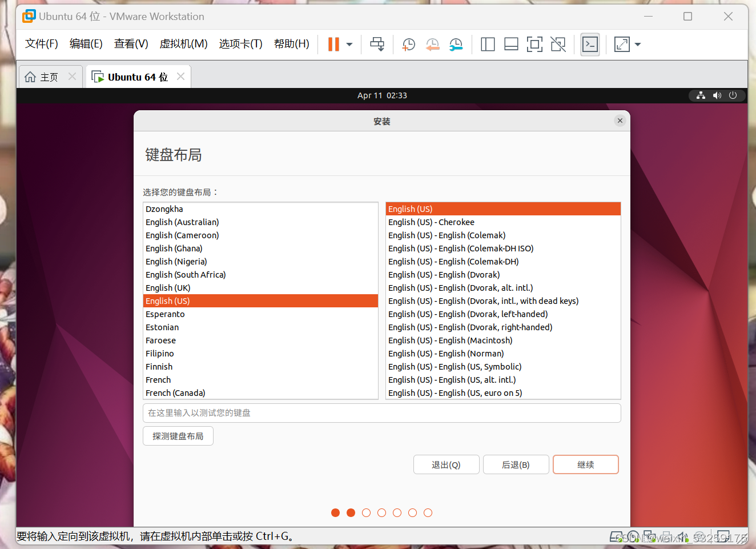Click the keyboard test input field
Screen dimensions: 756x549
(x=381, y=413)
